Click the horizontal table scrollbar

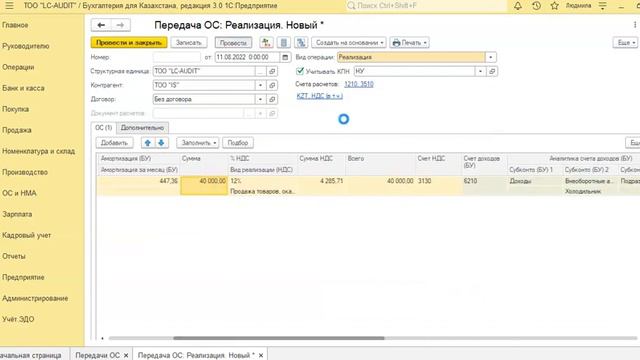[x=279, y=338]
